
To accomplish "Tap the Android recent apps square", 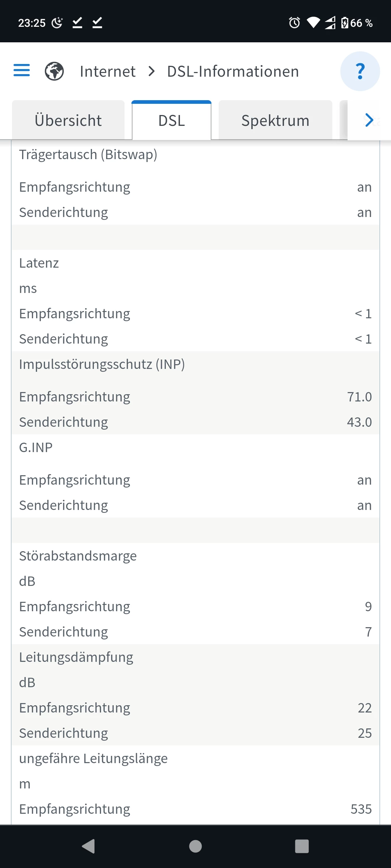I will (x=302, y=846).
